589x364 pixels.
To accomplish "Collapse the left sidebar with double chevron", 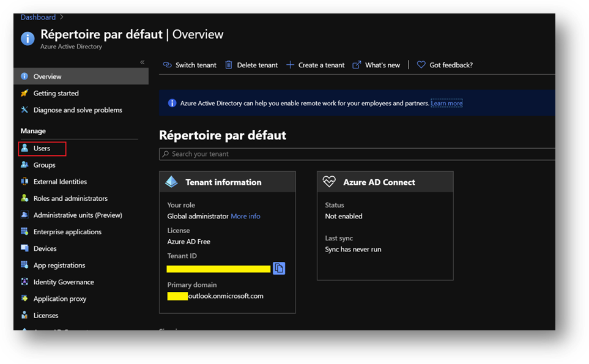I will tap(142, 62).
